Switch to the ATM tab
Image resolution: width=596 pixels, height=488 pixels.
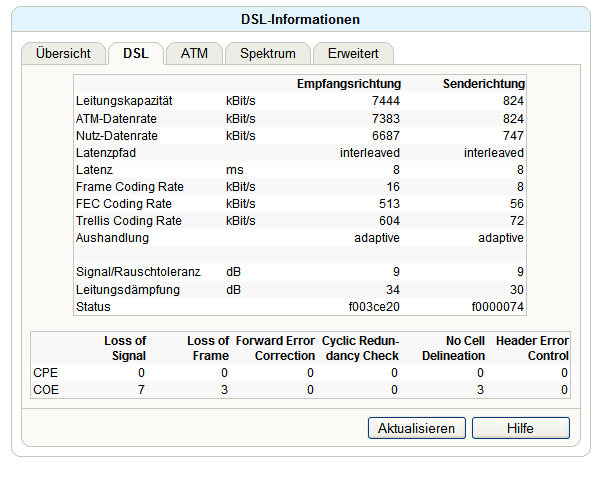click(194, 54)
